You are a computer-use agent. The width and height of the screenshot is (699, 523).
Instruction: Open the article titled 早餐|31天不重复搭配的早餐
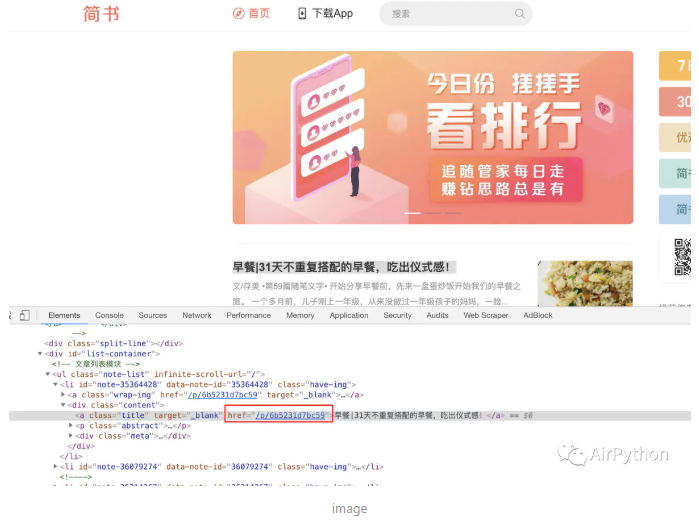click(341, 267)
